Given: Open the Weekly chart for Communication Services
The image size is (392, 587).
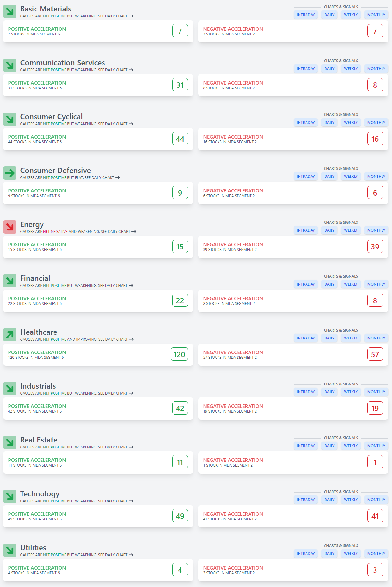Looking at the screenshot, I should click(351, 69).
